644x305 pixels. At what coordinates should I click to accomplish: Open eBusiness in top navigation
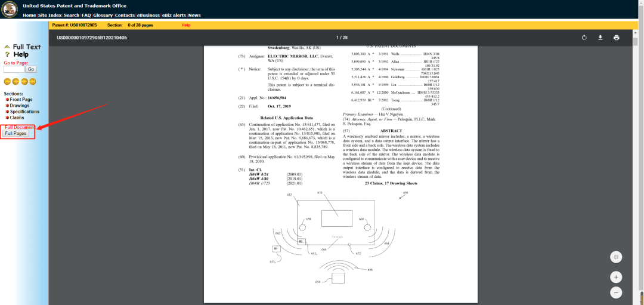coord(148,15)
